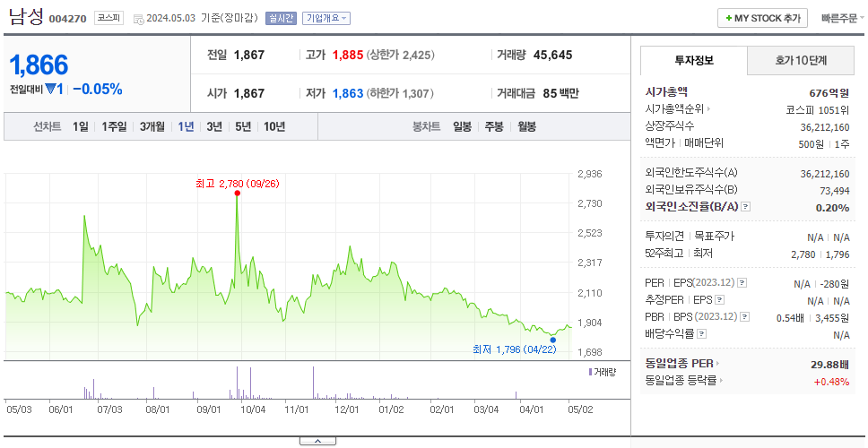This screenshot has height=448, width=868.
Task: Click the 외국인보유주식수 value 73,494
Action: (x=834, y=191)
